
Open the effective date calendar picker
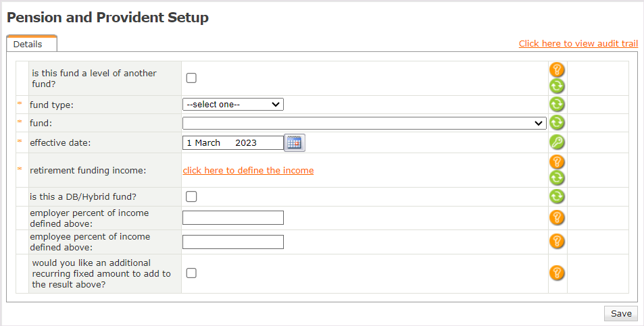click(x=295, y=142)
